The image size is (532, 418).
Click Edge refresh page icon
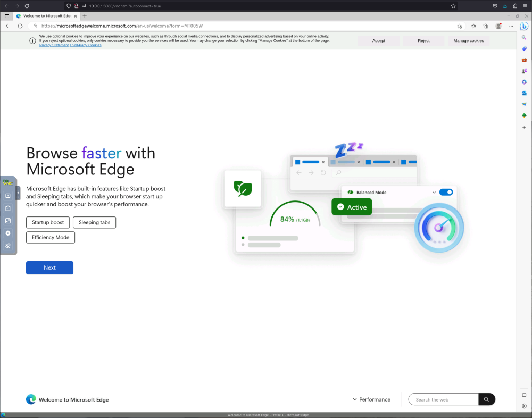coord(20,26)
